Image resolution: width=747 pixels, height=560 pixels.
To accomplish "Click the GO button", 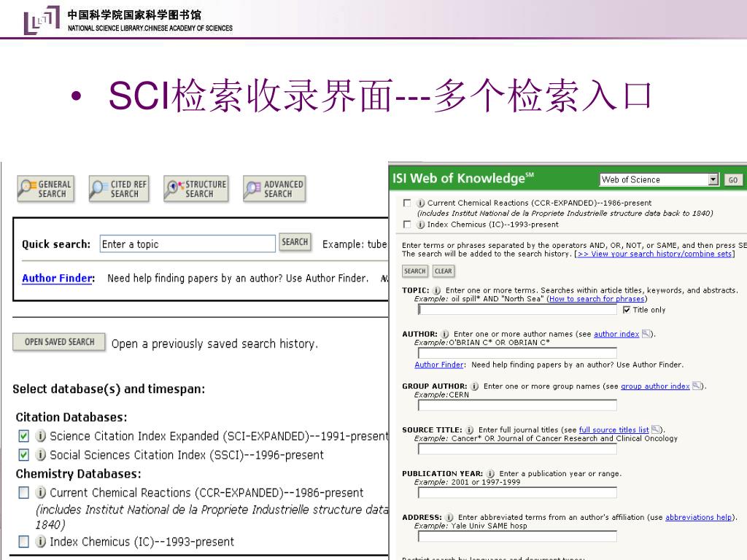I will click(x=732, y=180).
